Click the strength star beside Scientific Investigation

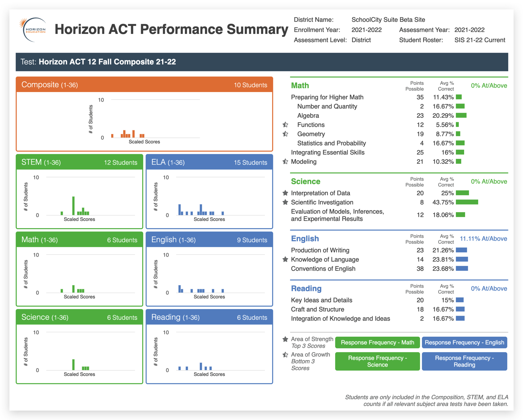(285, 202)
